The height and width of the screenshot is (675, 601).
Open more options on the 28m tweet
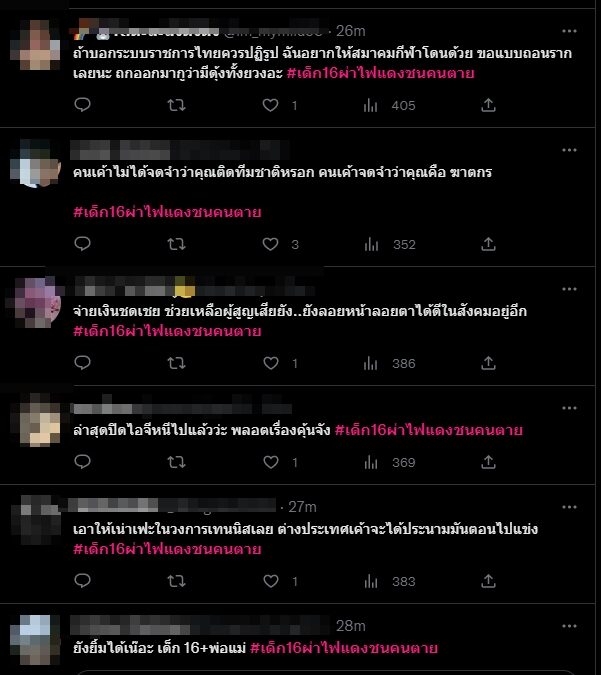point(569,626)
